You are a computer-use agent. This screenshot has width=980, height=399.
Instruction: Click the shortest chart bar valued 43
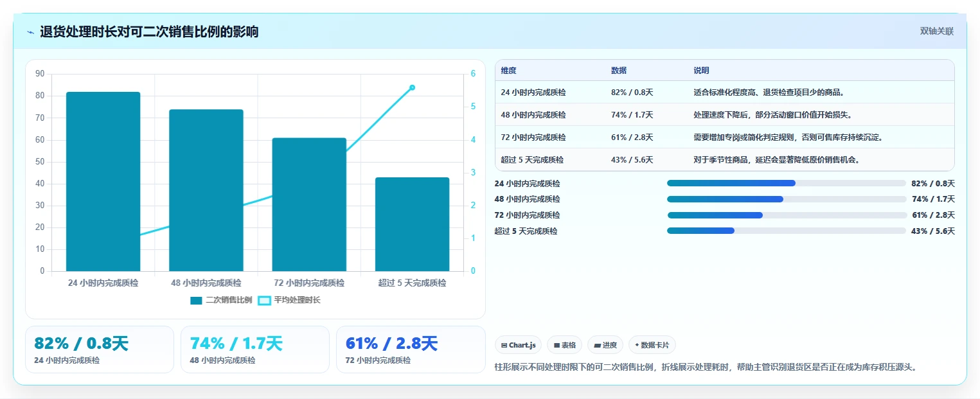[412, 224]
